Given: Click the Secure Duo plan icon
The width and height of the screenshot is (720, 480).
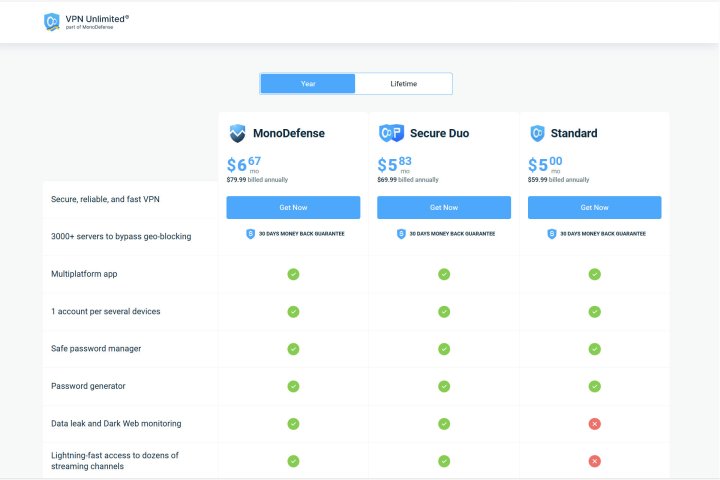Looking at the screenshot, I should click(391, 133).
